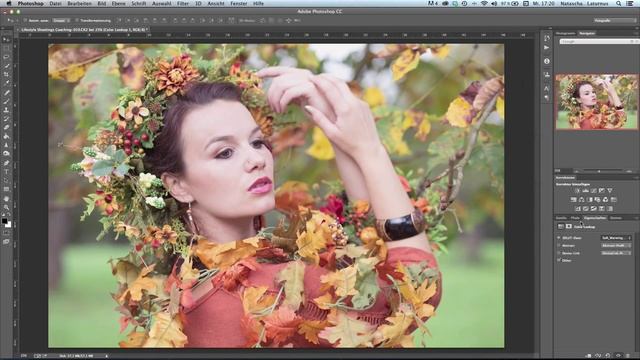Viewport: 640px width, 360px height.
Task: Open the Abstract profile dropdown
Action: pos(616,245)
